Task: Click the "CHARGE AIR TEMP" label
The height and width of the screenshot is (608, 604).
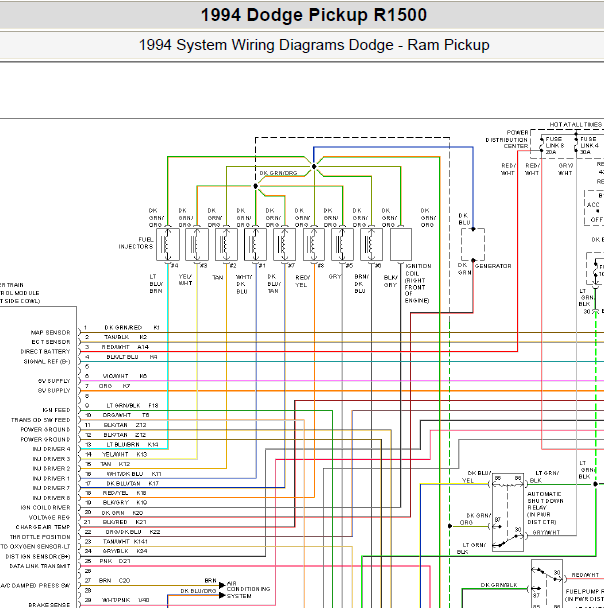Action: [x=43, y=527]
